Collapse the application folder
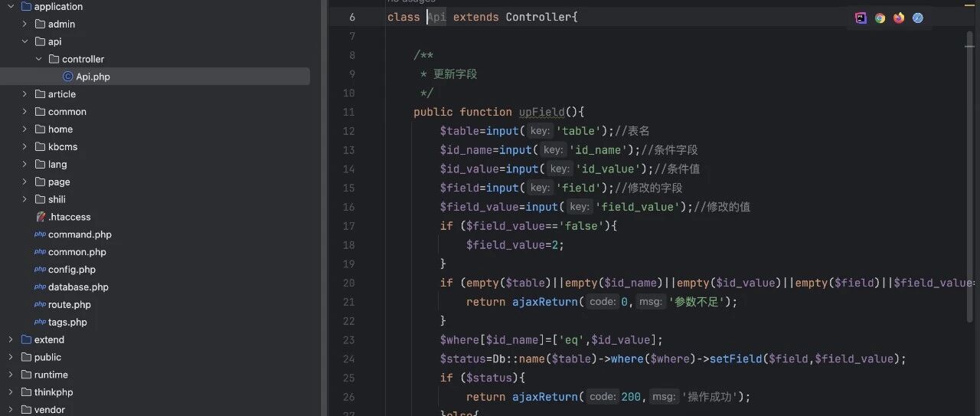The image size is (980, 416). click(x=11, y=6)
